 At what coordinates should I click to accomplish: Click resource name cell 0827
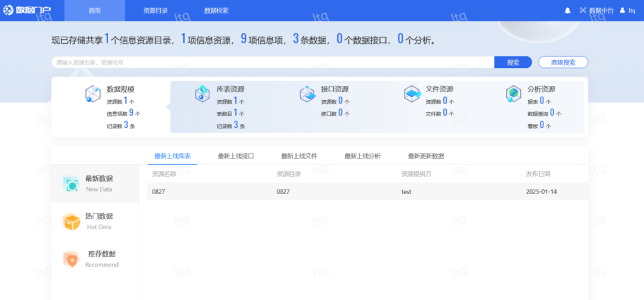159,192
